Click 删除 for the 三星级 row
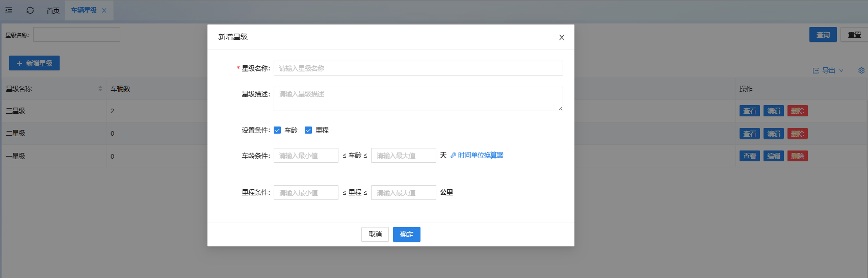The width and height of the screenshot is (868, 278). pyautogui.click(x=797, y=111)
